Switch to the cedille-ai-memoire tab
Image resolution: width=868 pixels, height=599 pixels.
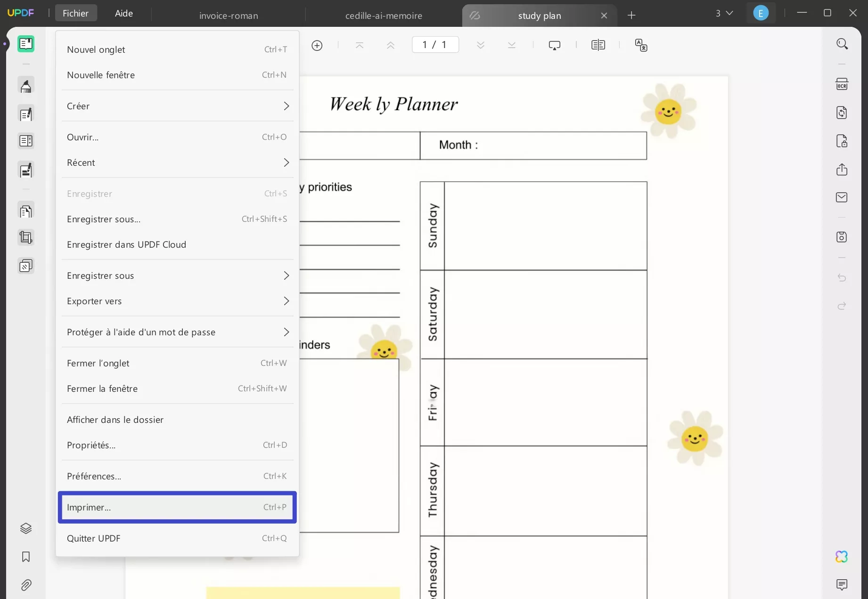pyautogui.click(x=384, y=15)
